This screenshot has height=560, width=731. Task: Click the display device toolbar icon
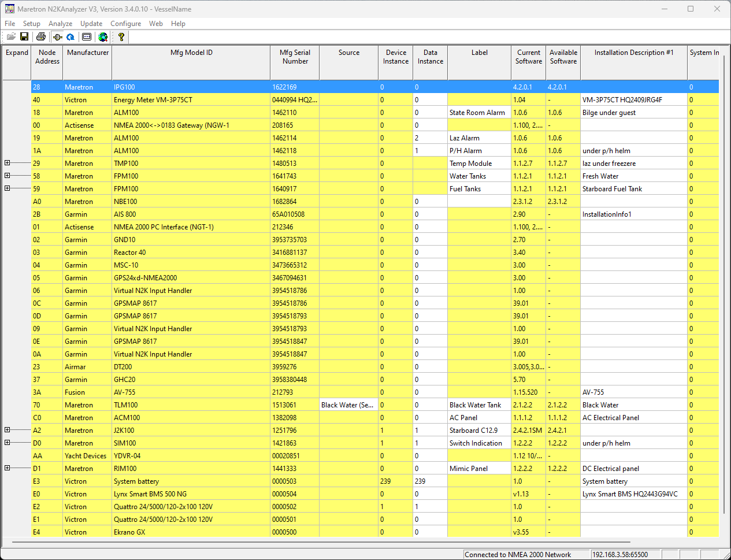[87, 37]
